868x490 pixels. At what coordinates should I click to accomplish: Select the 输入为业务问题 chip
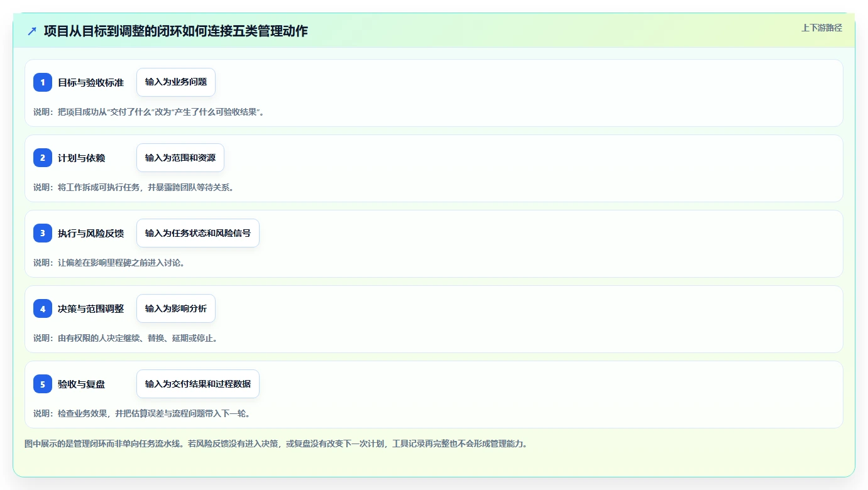coord(176,82)
